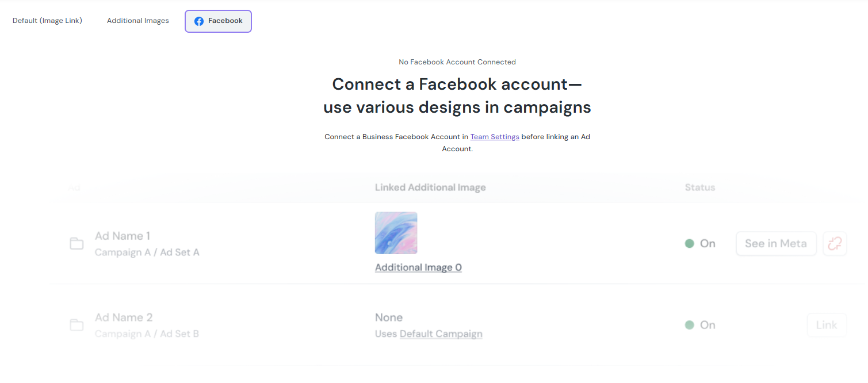Click the Status column header
868x383 pixels.
700,187
